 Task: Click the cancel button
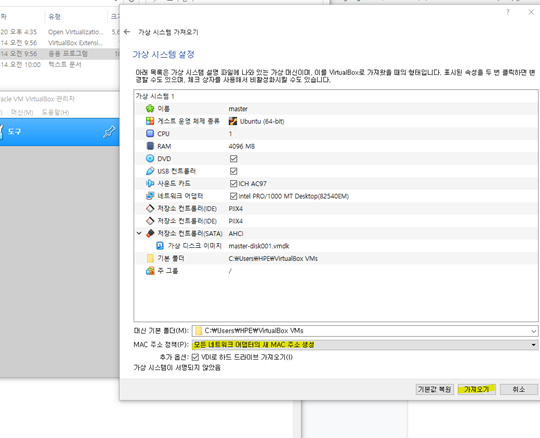pyautogui.click(x=519, y=389)
